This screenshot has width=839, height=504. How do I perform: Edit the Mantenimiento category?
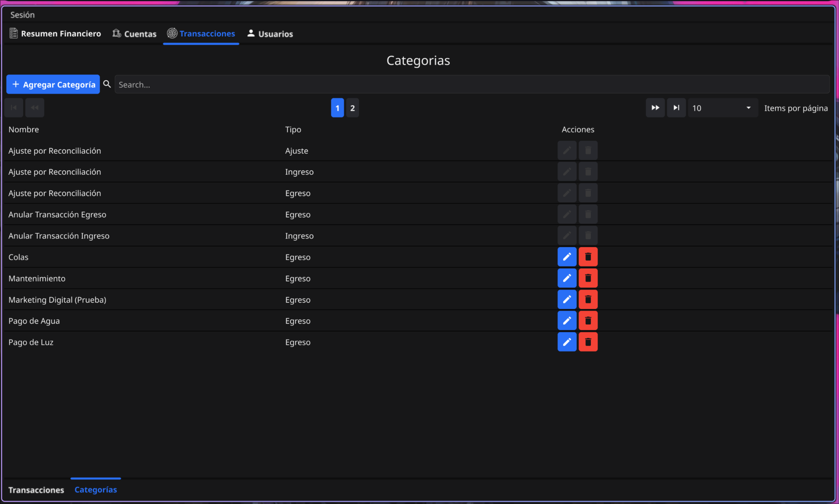566,278
